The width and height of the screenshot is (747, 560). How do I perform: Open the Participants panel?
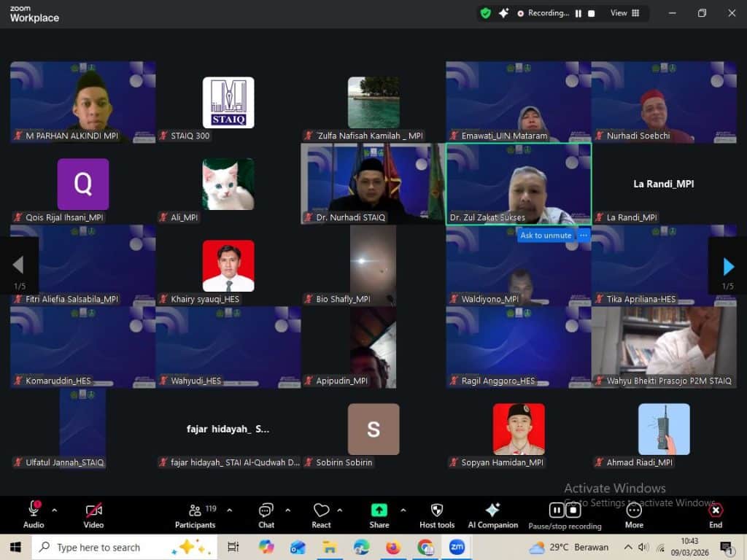point(195,515)
